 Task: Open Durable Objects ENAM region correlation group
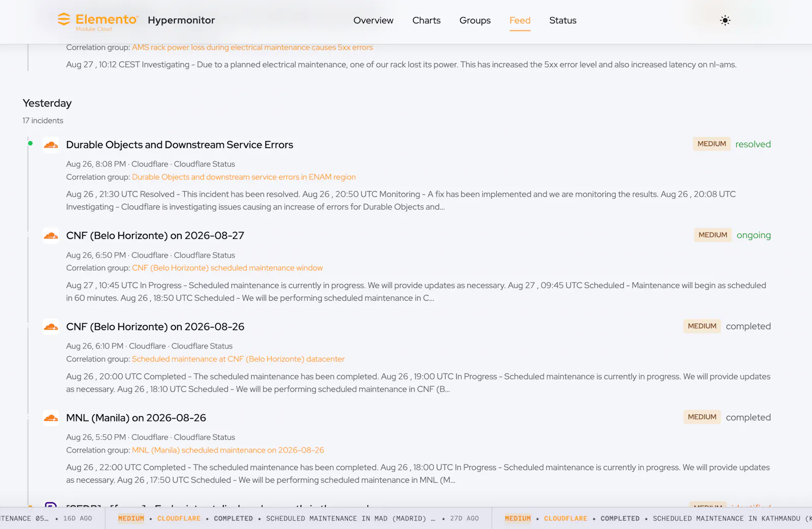pyautogui.click(x=244, y=177)
